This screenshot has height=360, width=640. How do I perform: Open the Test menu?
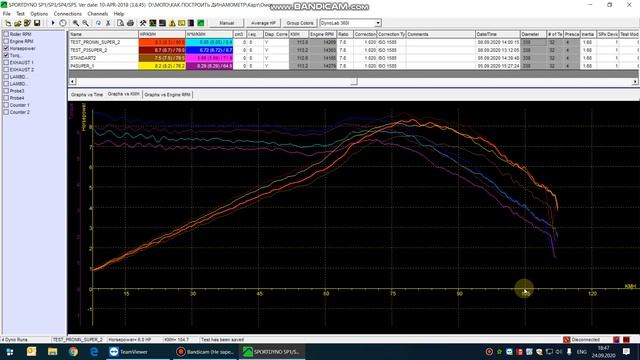pos(20,13)
